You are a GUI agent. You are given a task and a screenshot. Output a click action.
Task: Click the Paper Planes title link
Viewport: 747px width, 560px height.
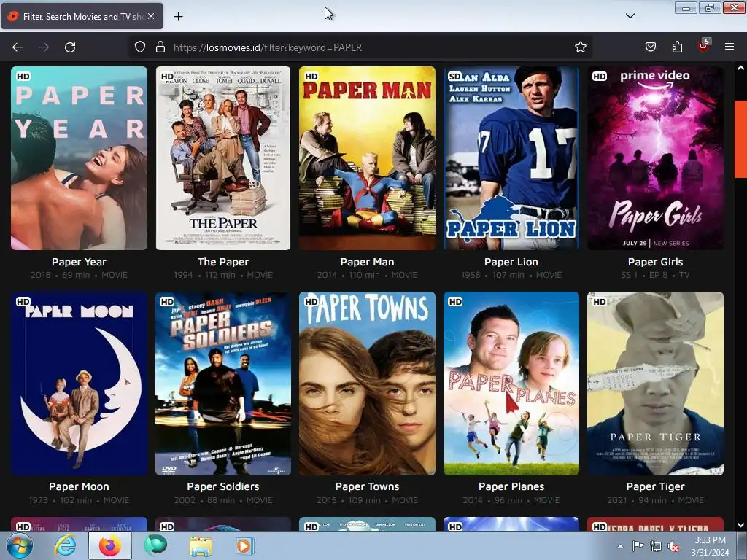[511, 486]
